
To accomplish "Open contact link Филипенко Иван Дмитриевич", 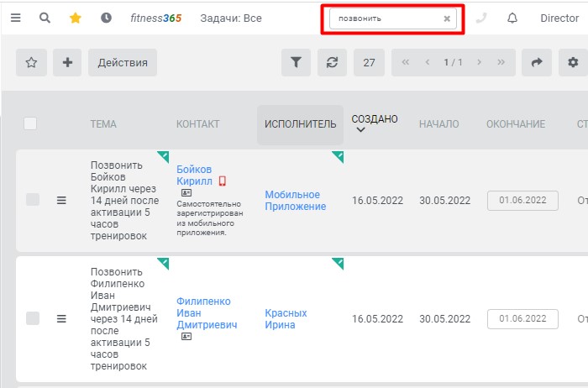I will 207,312.
